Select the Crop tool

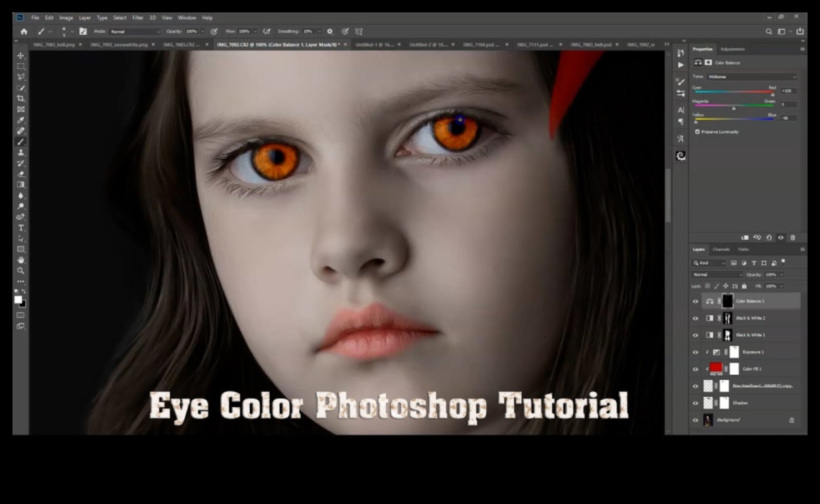[x=21, y=98]
